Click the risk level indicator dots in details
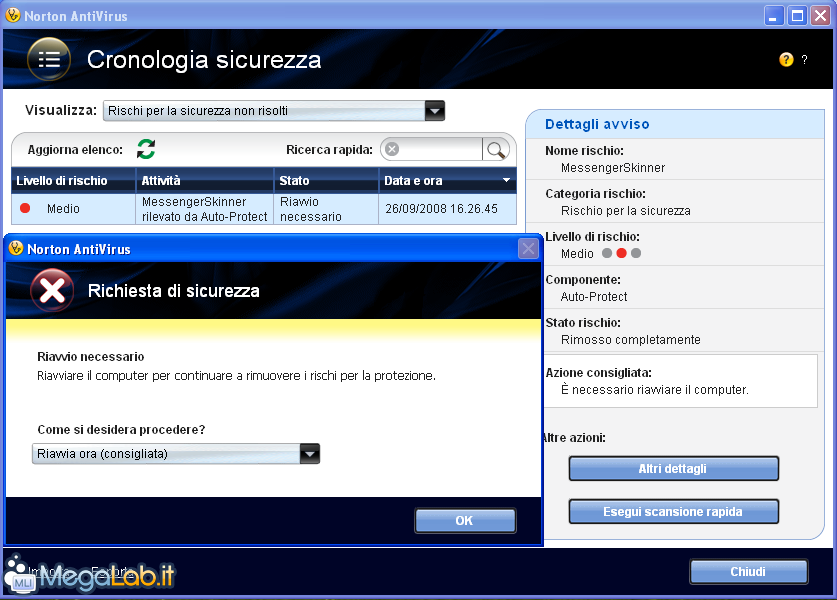The image size is (837, 600). tap(621, 253)
